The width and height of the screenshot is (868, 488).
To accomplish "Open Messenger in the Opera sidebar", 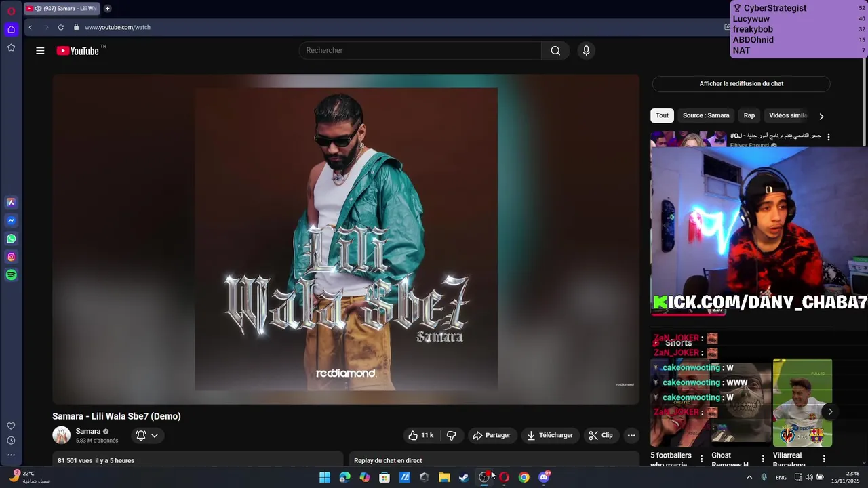I will click(x=11, y=220).
